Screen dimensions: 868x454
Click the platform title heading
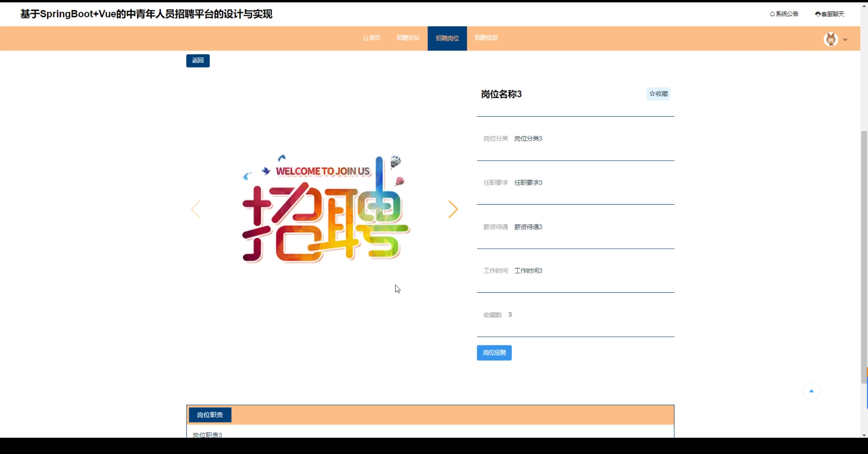[x=146, y=14]
